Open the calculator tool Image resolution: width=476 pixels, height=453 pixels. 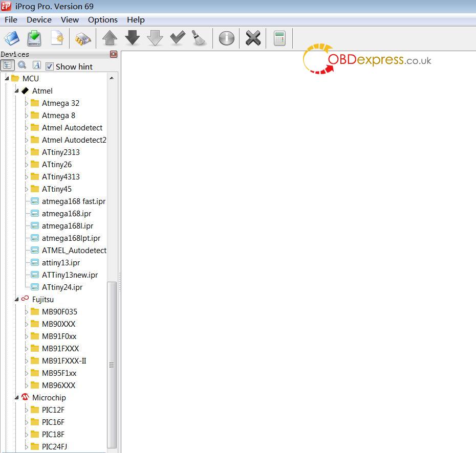click(279, 38)
